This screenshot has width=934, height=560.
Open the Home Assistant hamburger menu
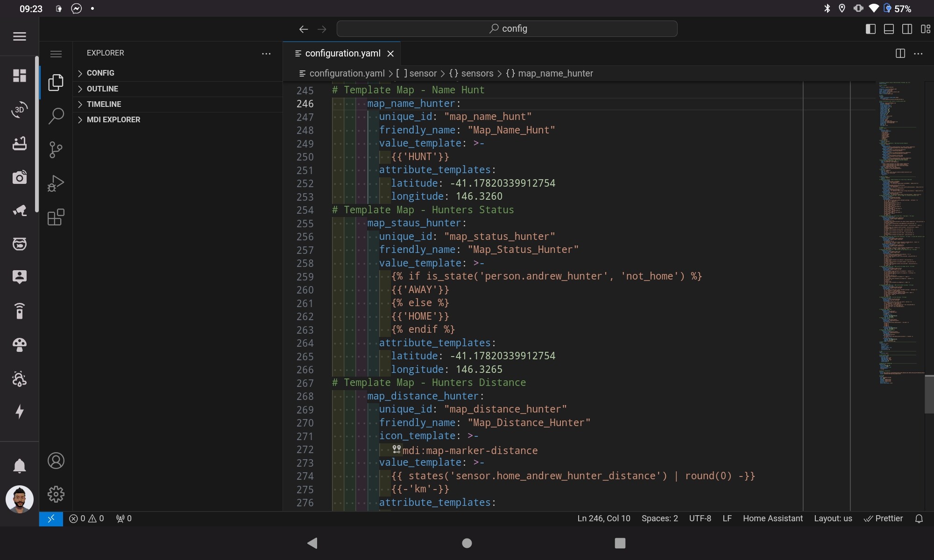(x=19, y=36)
